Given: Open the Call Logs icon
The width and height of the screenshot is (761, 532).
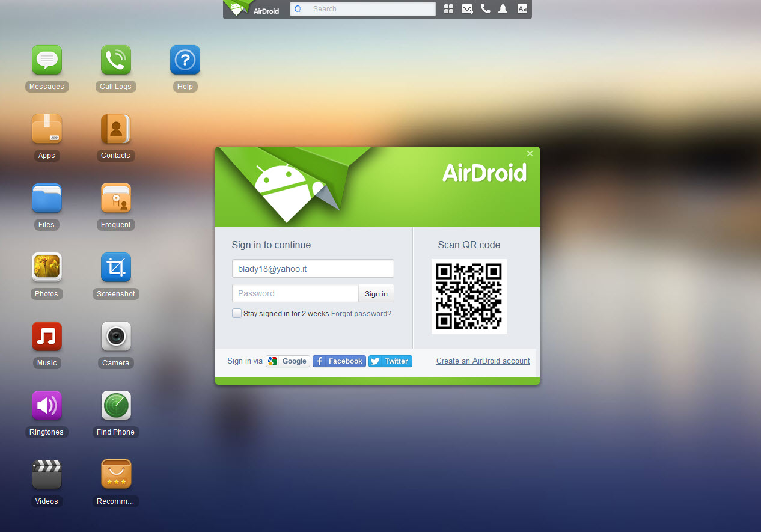Looking at the screenshot, I should (116, 60).
